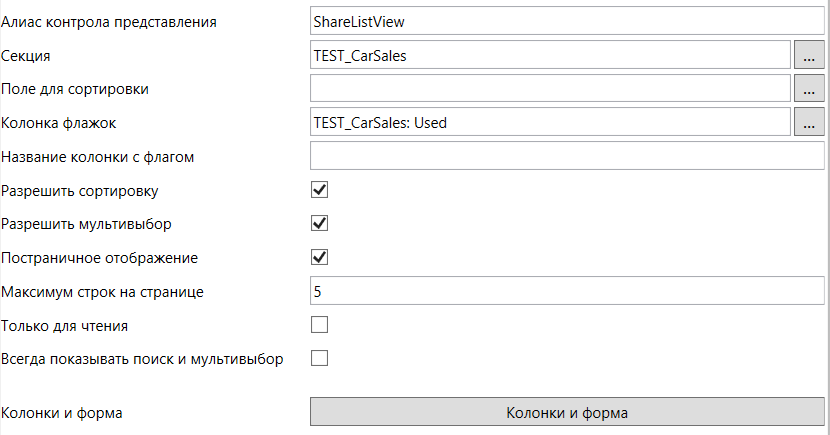Click the ShareListView alias input field
The image size is (830, 435).
566,21
